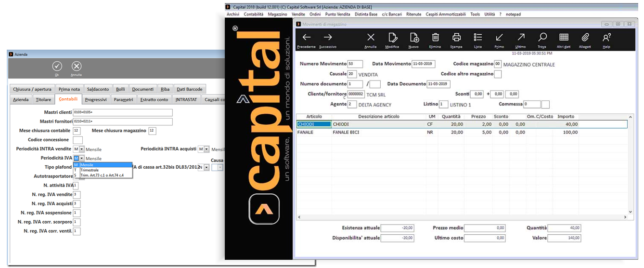This screenshot has width=644, height=268.
Task: Select Trimestrale option in dropdown list
Action: [x=103, y=170]
